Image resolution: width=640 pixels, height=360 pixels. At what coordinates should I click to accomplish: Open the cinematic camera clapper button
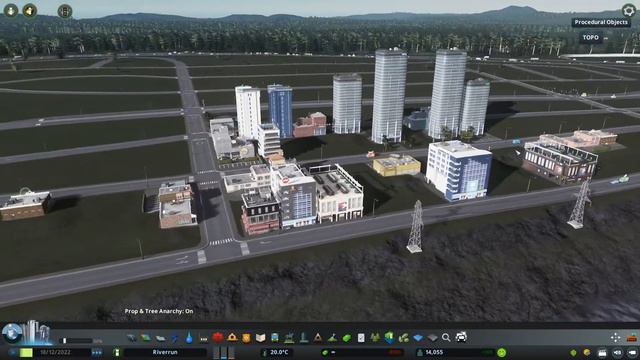(602, 352)
